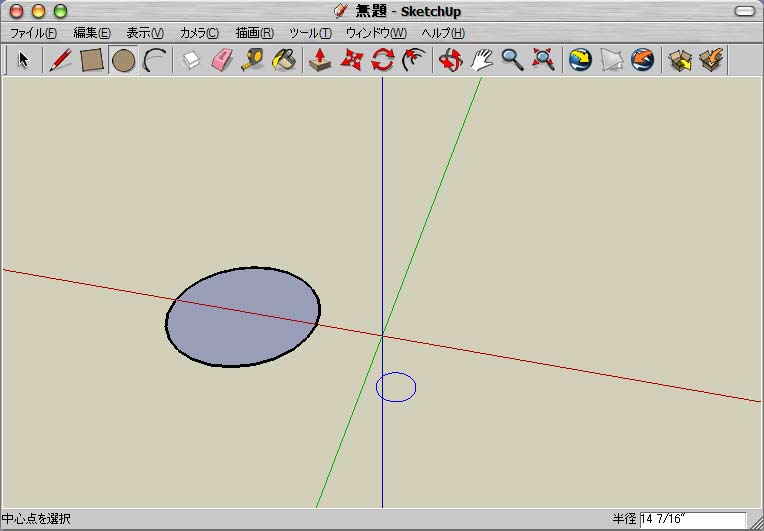Choose the red pencil Line tool
Image resolution: width=764 pixels, height=531 pixels.
60,60
